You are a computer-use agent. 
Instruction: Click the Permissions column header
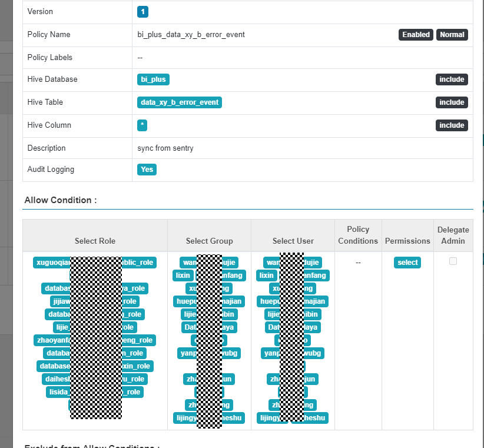[407, 241]
